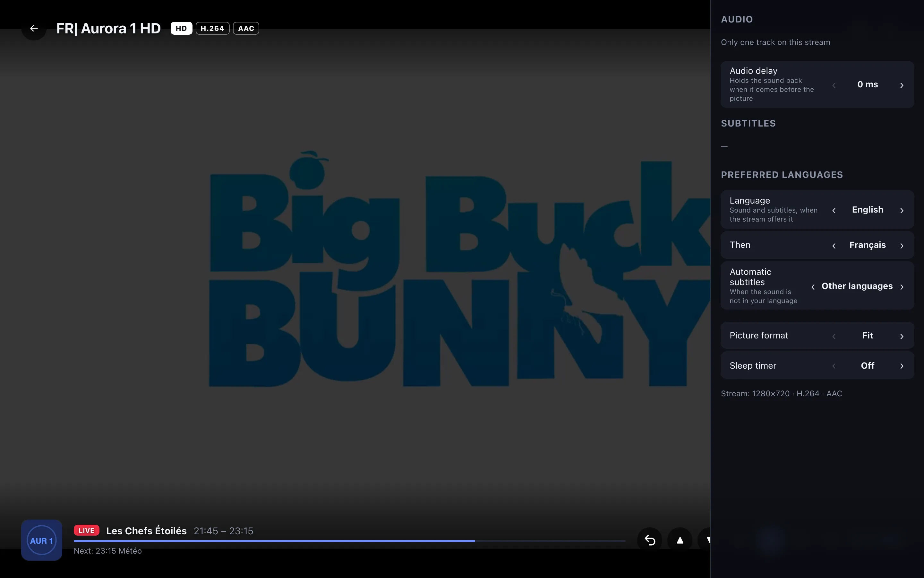Click the Next: 23:15 Météo text

[x=108, y=551]
